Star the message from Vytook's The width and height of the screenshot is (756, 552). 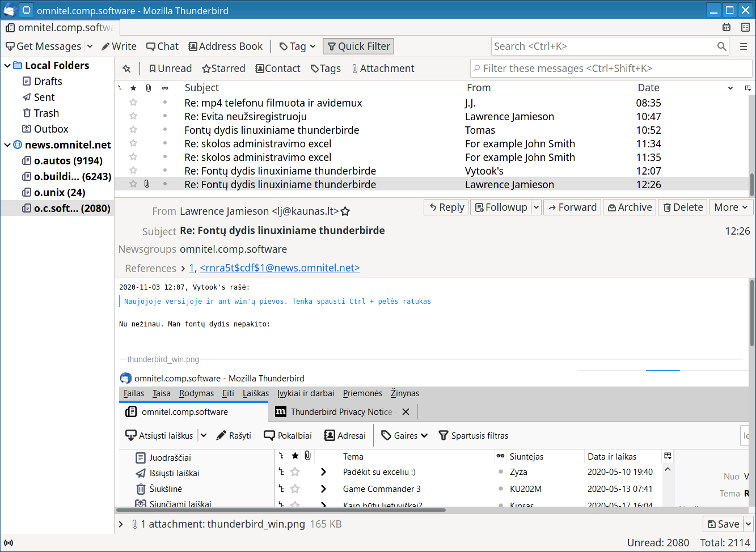[133, 171]
